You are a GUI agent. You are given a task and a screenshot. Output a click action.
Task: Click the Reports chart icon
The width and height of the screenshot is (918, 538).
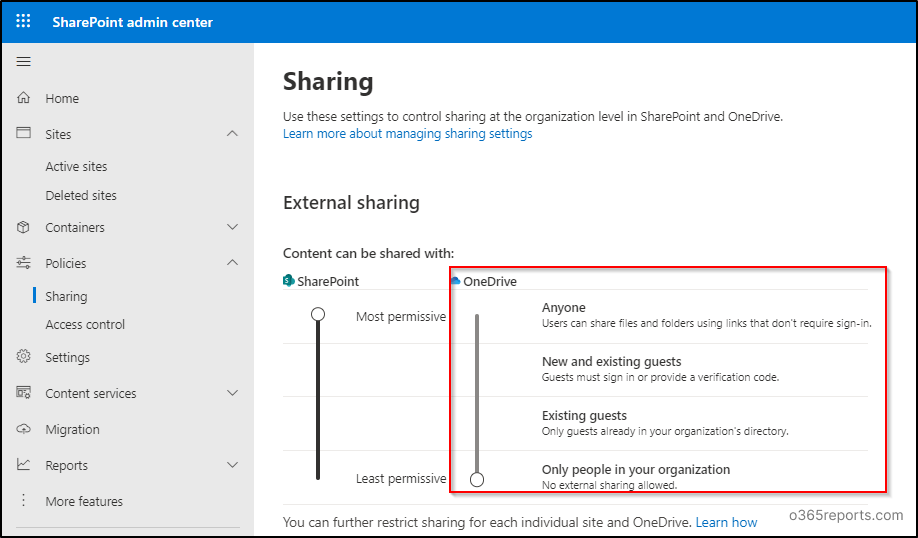23,465
